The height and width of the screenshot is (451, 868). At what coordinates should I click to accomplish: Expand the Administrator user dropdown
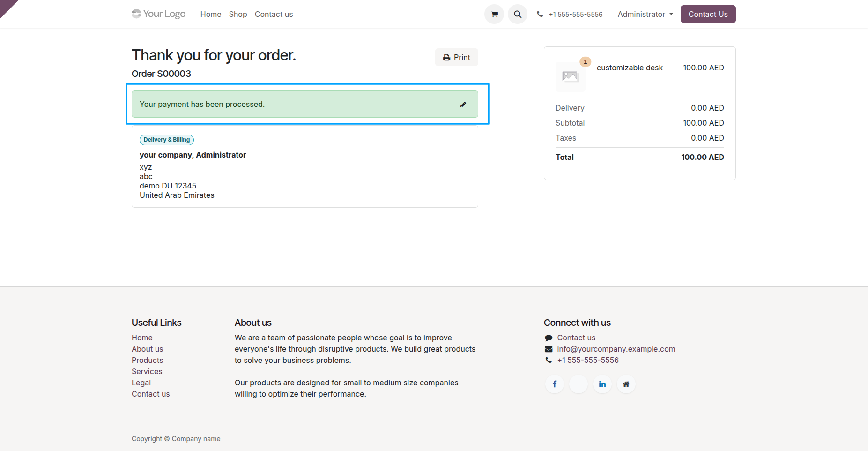[645, 14]
